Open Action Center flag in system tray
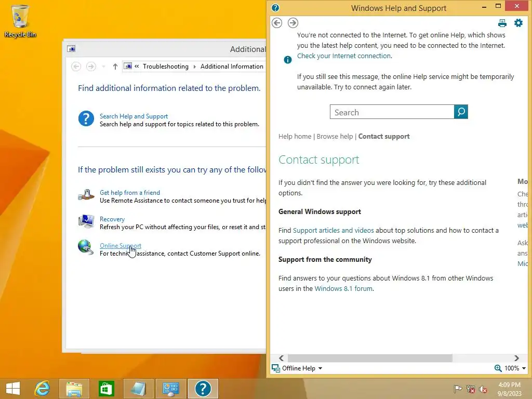The width and height of the screenshot is (532, 399). tap(458, 389)
